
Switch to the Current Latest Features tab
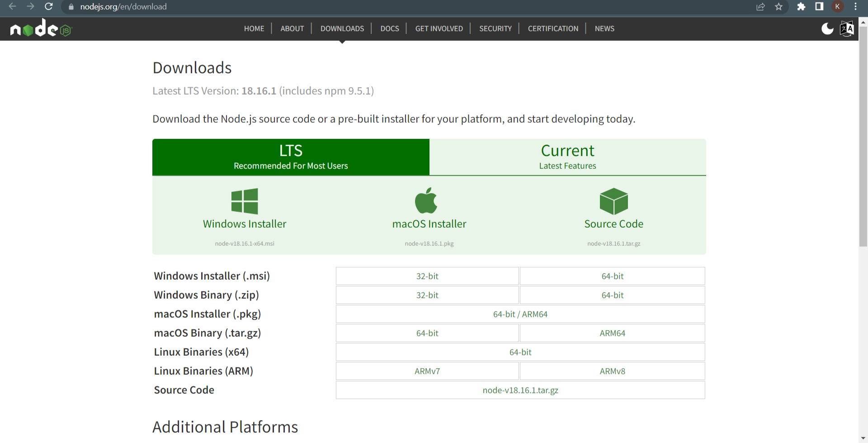tap(568, 157)
